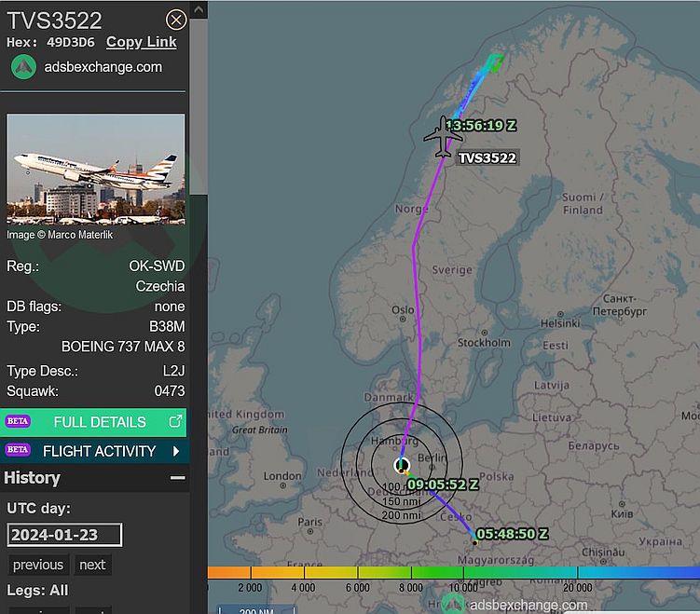This screenshot has width=700, height=614.
Task: Click the circled airport marker near Hamburg
Action: (x=402, y=466)
